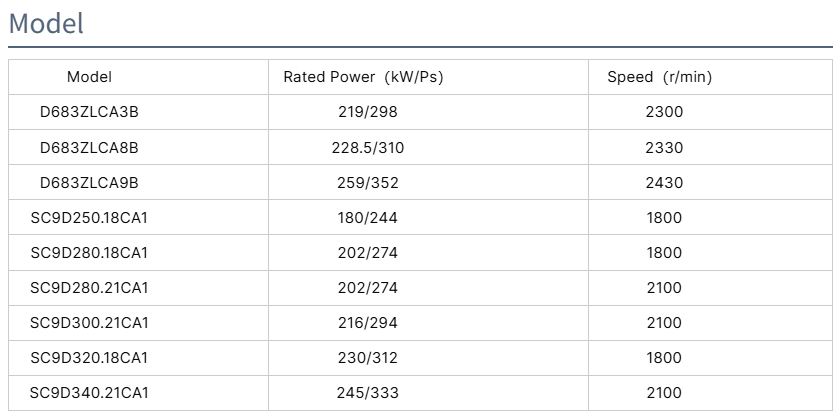The width and height of the screenshot is (840, 415).
Task: Select the Model column header
Action: click(89, 77)
